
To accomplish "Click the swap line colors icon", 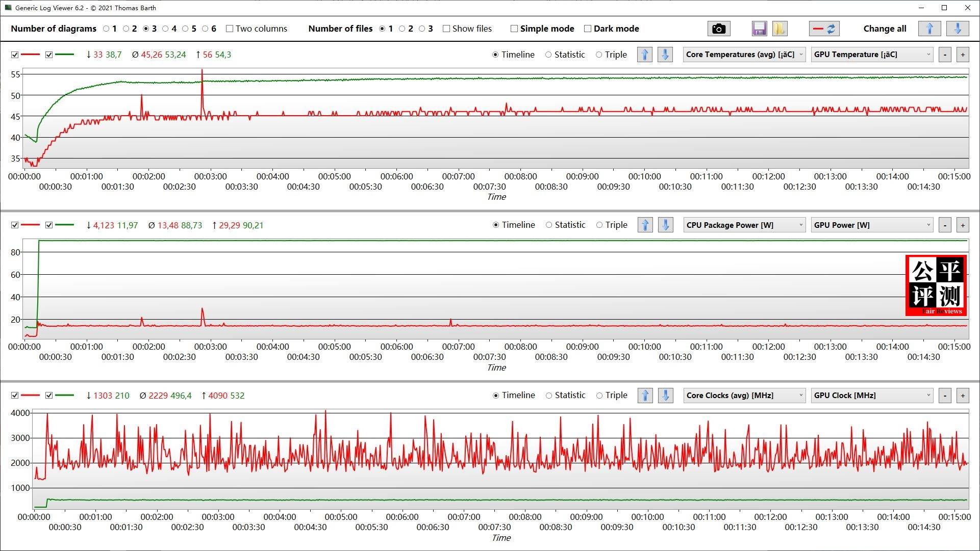I will (824, 29).
